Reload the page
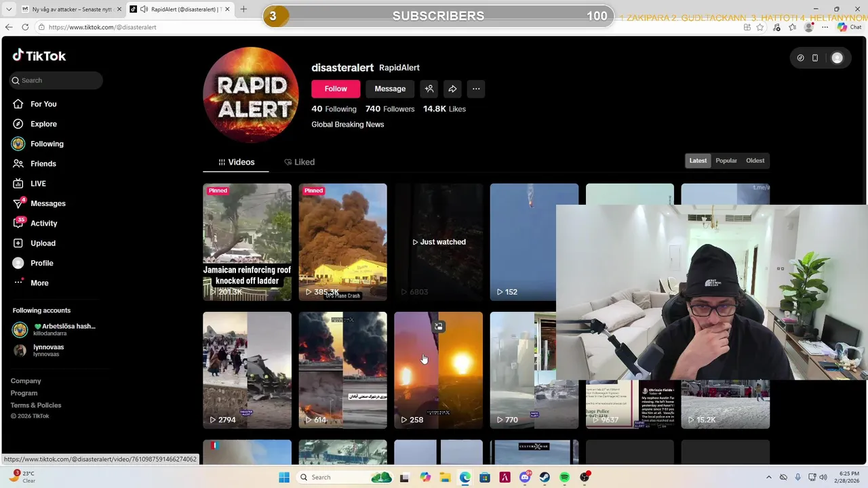The width and height of the screenshot is (868, 488). coord(25,27)
